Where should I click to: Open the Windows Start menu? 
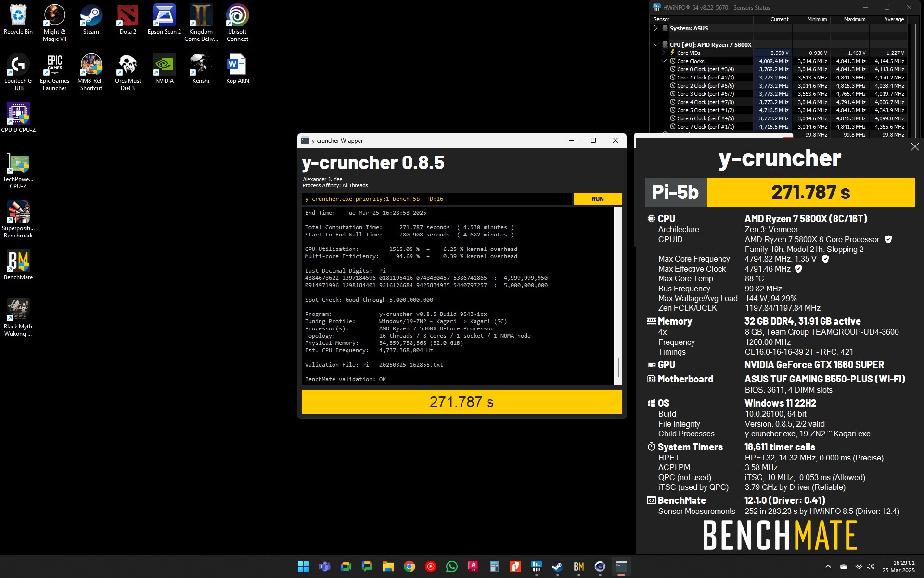point(304,566)
